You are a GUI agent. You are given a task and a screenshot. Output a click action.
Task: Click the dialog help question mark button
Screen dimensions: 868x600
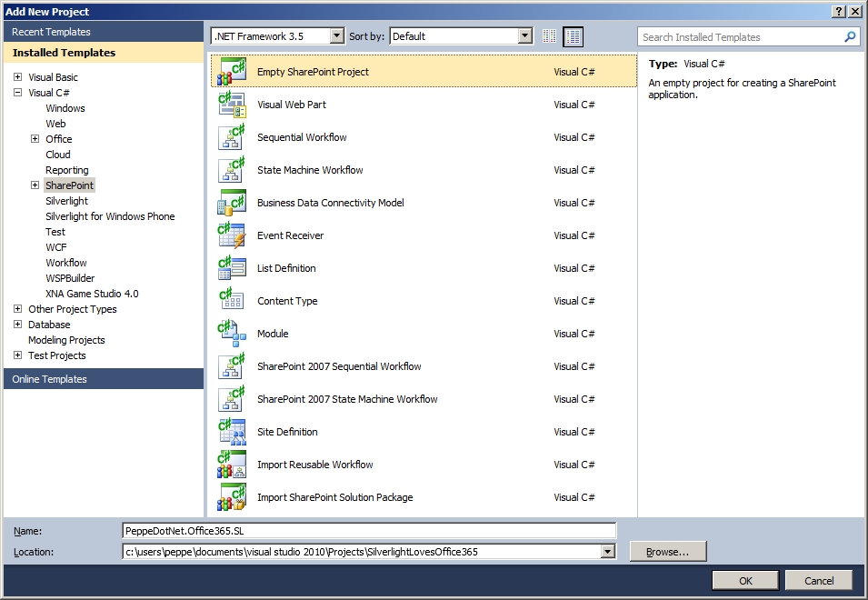(839, 11)
